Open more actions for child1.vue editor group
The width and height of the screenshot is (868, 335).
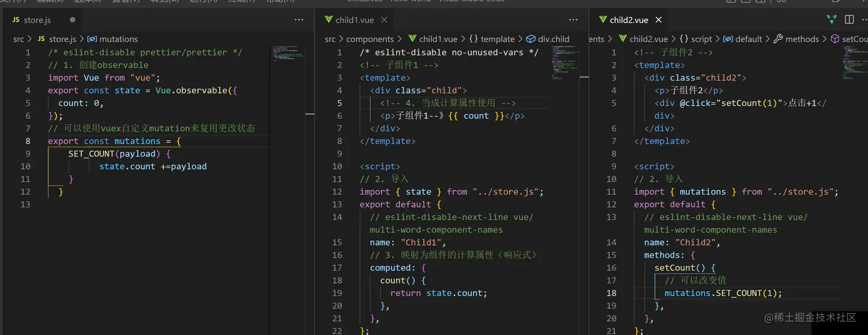[573, 20]
